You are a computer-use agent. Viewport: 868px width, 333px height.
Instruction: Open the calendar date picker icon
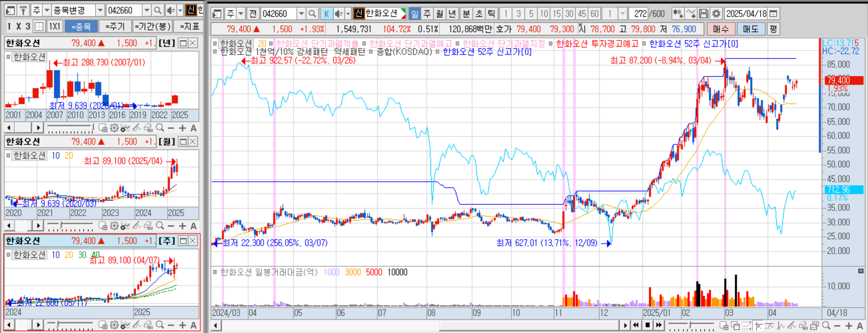[x=773, y=14]
